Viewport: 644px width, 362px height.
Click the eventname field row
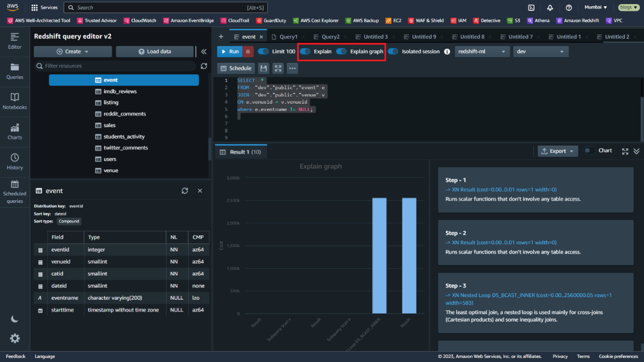point(121,298)
